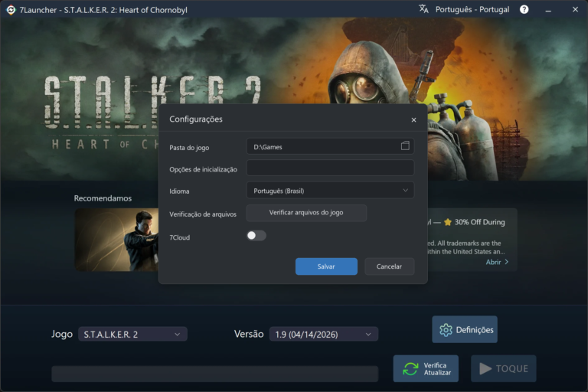Expand the Jogo S.T.A.L.K.E.R. 2 dropdown

132,334
